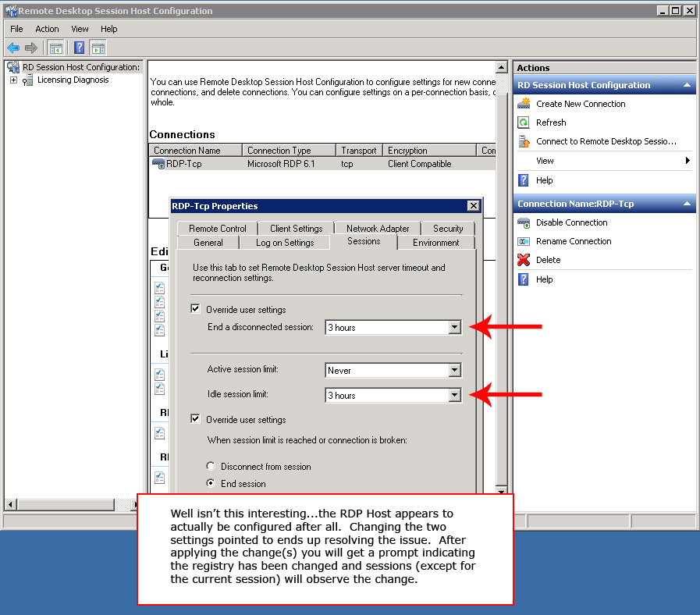Screen dimensions: 700x615
Task: Open the Idle session limit dropdown
Action: (454, 395)
